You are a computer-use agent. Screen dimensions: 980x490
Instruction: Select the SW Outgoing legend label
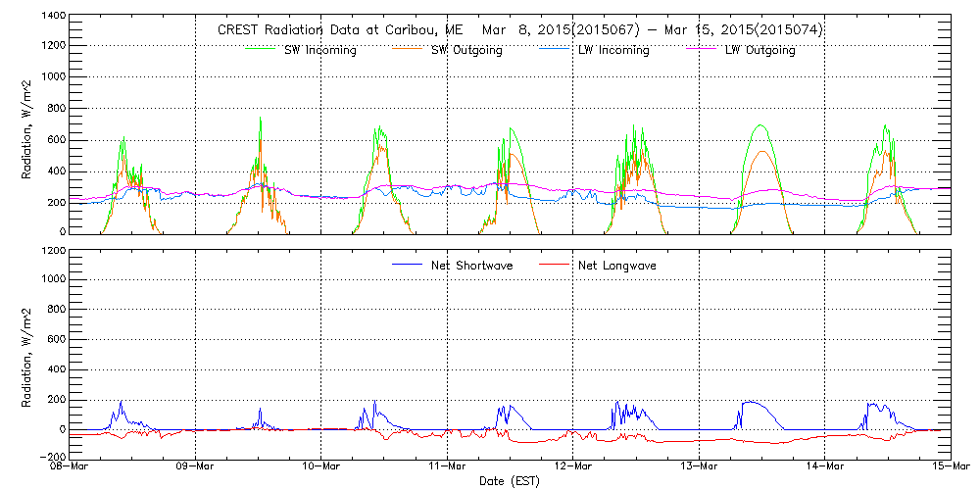466,50
